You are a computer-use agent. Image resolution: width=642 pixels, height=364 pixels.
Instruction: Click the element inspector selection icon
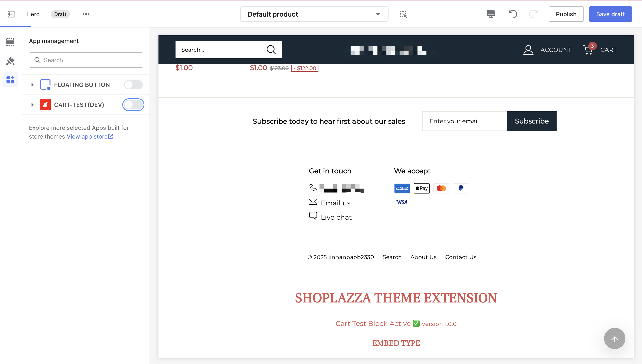[403, 14]
